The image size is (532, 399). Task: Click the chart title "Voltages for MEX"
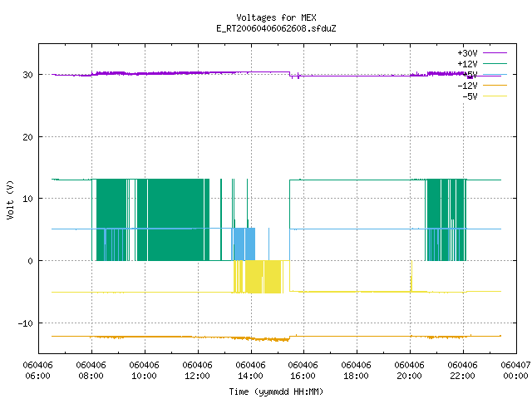(x=276, y=17)
